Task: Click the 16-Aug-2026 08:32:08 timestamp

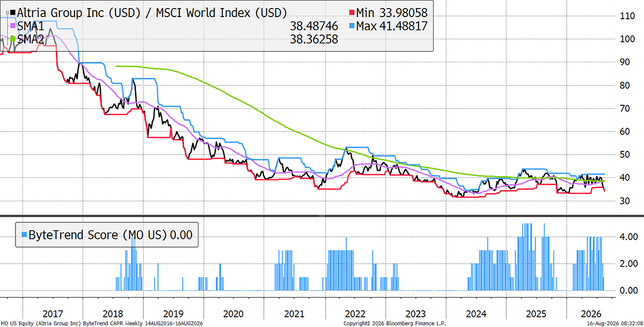Action: pyautogui.click(x=615, y=324)
